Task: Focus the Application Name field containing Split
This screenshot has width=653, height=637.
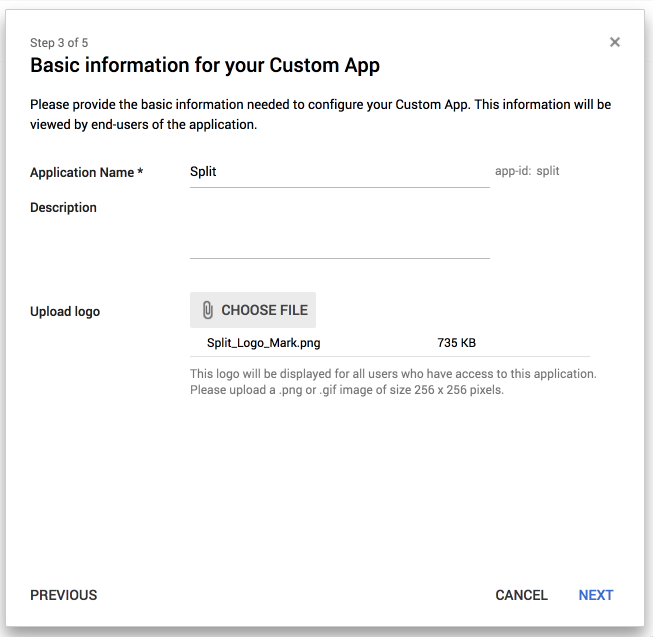Action: tap(339, 171)
